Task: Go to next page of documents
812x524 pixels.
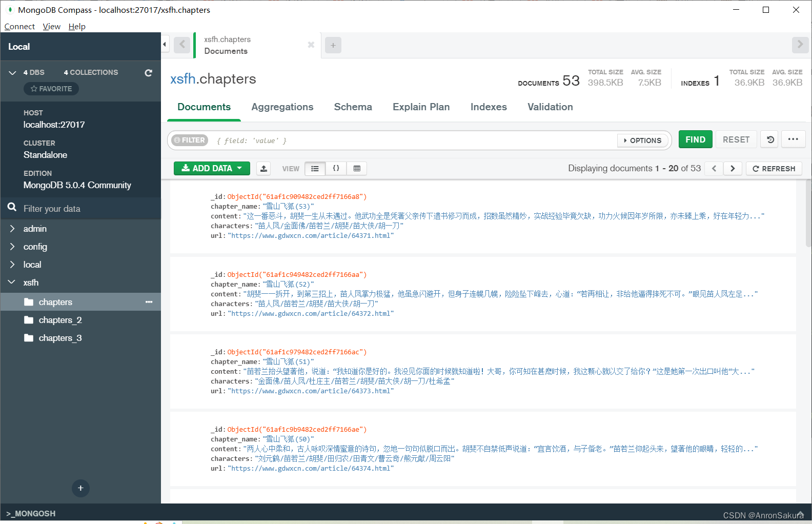Action: pos(733,168)
